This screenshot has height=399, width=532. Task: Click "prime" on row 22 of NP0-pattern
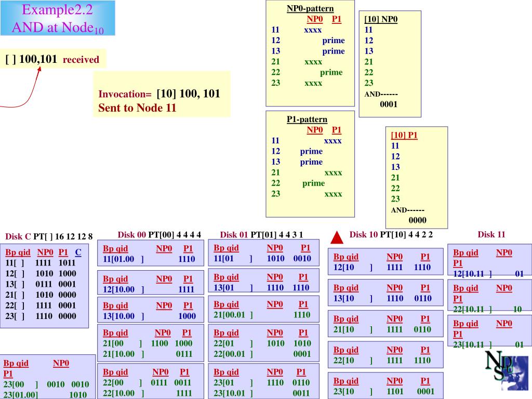(x=331, y=72)
